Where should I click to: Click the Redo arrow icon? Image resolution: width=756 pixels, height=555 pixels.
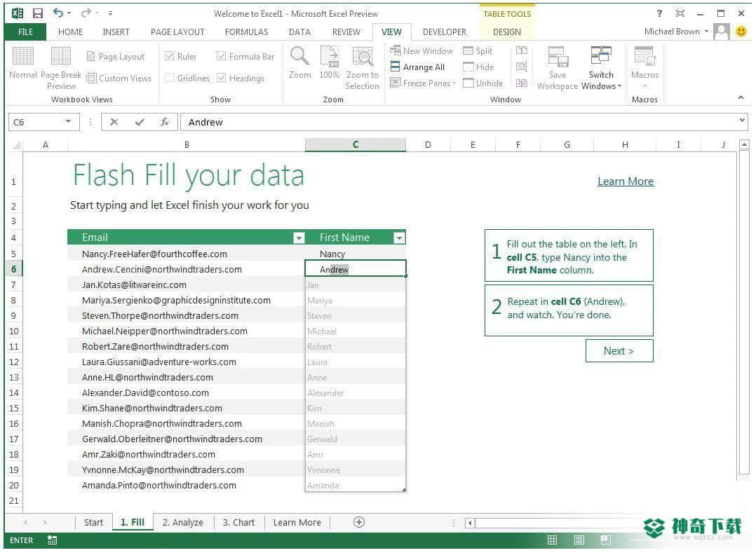pyautogui.click(x=86, y=13)
